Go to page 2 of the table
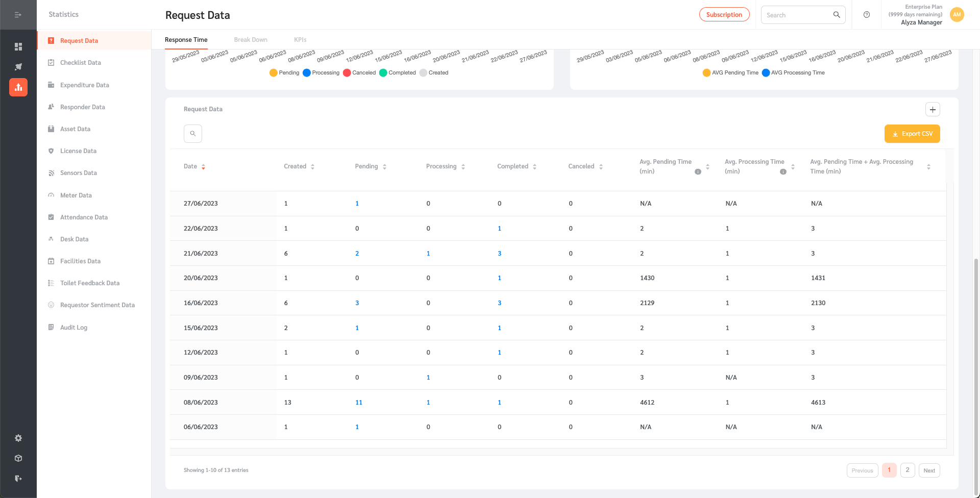Screen dimensions: 980x498 [x=908, y=470]
